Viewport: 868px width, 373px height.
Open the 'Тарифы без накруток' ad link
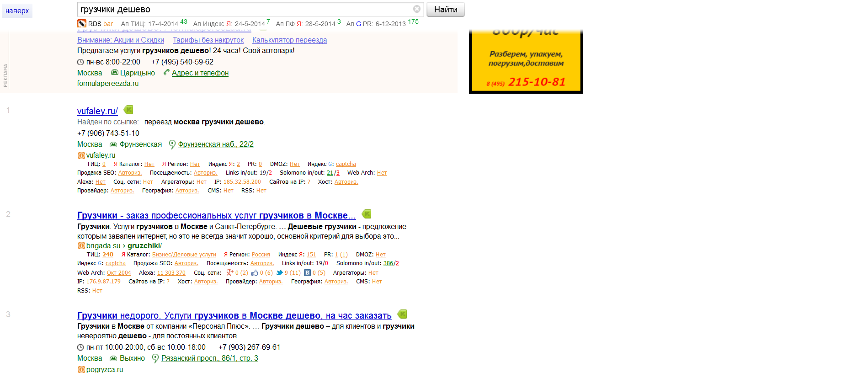208,40
